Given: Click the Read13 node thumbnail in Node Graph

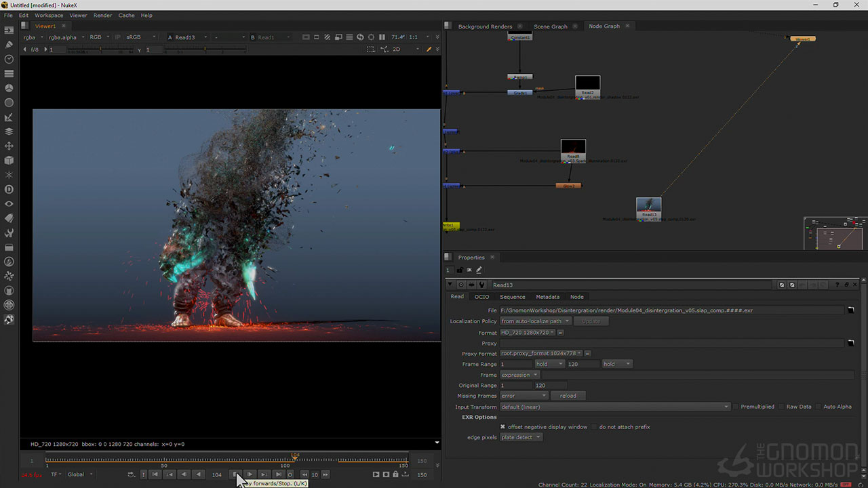Looking at the screenshot, I should pos(648,205).
